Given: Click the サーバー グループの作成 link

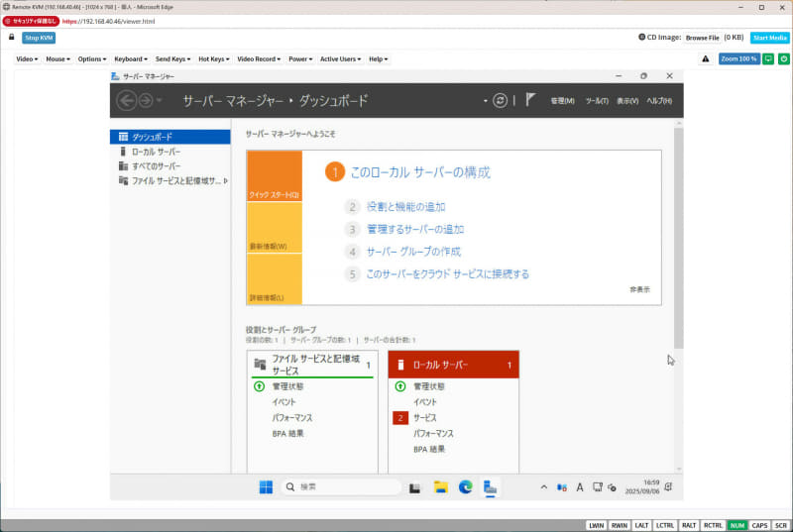Looking at the screenshot, I should pyautogui.click(x=413, y=252).
